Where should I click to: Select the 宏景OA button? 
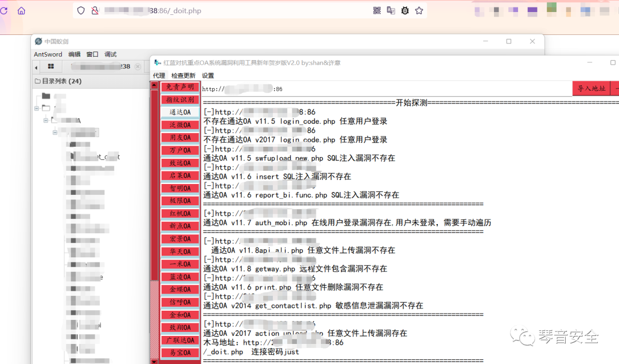(x=180, y=239)
